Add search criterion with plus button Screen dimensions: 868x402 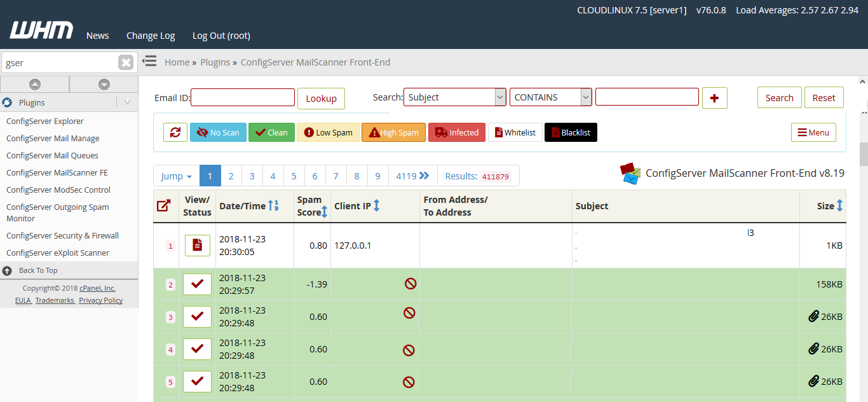click(715, 98)
